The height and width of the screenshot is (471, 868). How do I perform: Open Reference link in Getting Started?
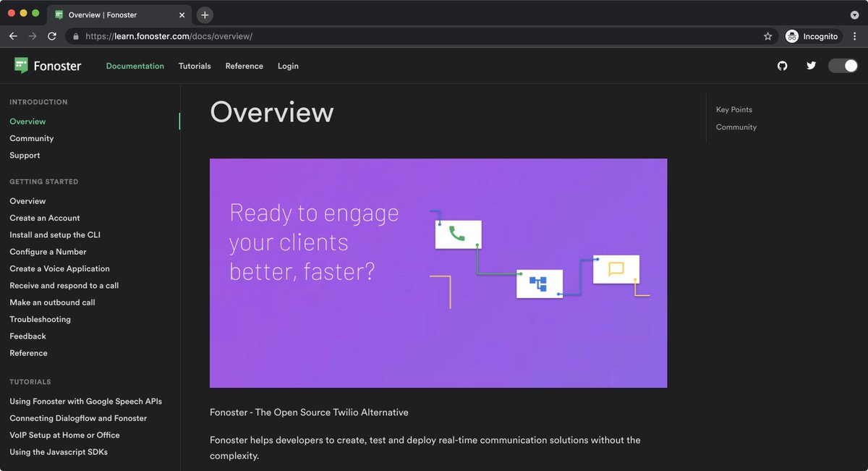coord(28,353)
